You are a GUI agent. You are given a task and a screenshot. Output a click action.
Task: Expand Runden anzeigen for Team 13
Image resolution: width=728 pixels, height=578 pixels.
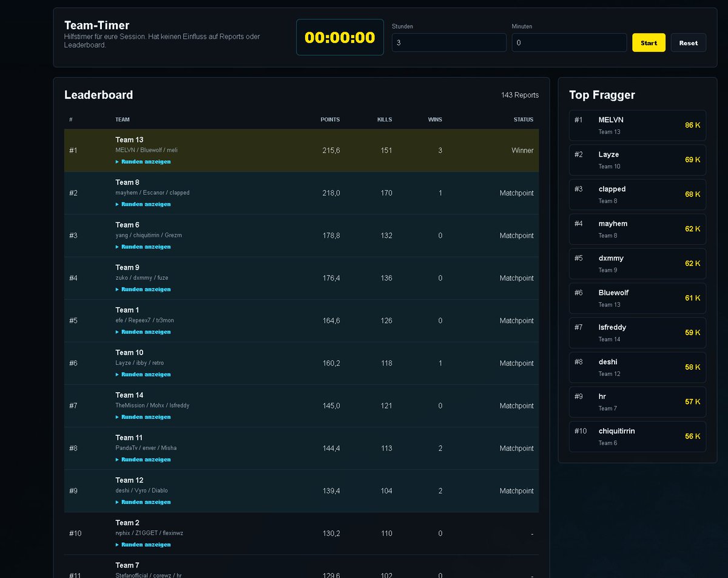point(143,162)
